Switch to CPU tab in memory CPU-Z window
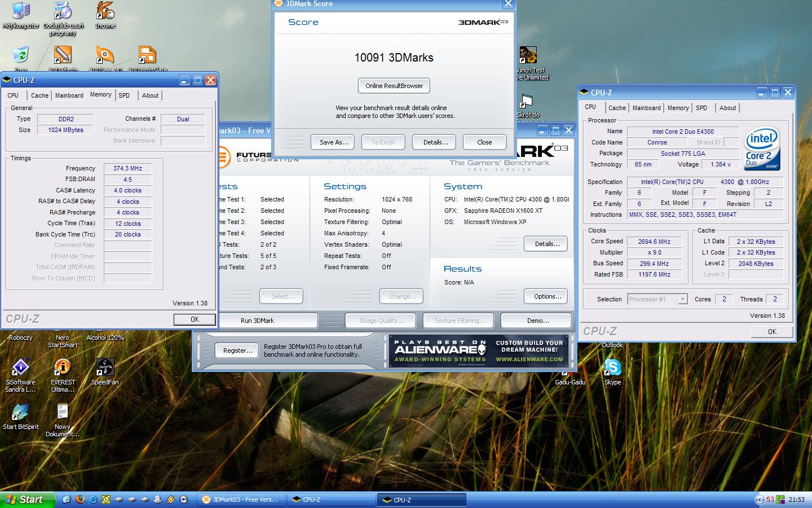 coord(13,95)
